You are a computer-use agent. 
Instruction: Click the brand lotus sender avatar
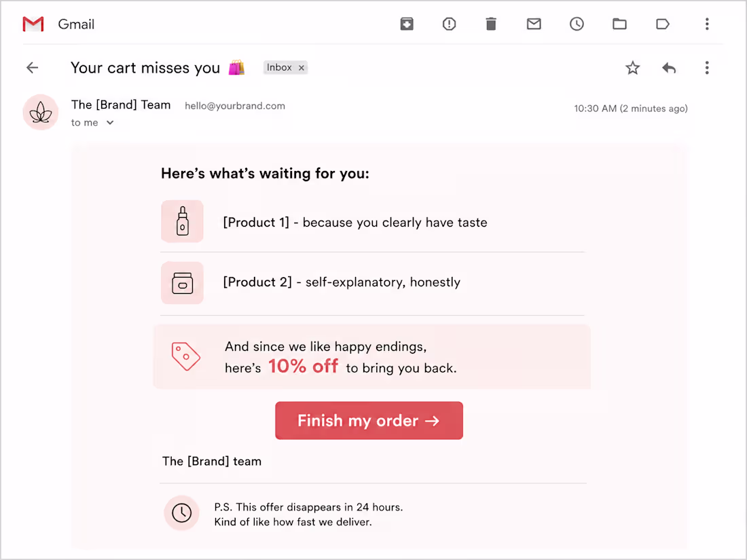point(41,113)
